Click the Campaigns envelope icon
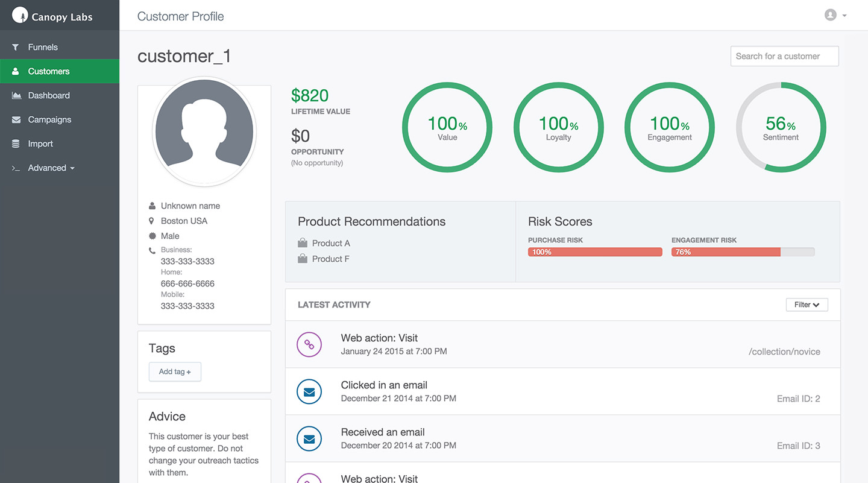Image resolution: width=868 pixels, height=483 pixels. pyautogui.click(x=16, y=119)
